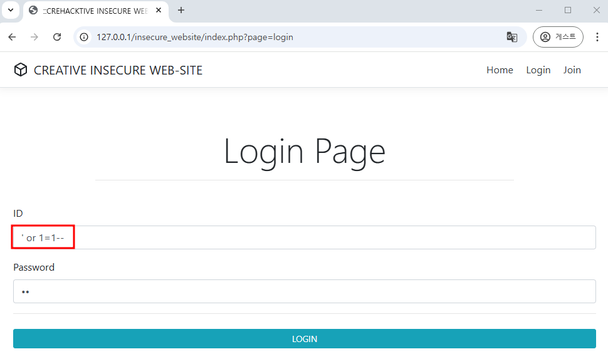Open a new tab with plus button

[181, 10]
